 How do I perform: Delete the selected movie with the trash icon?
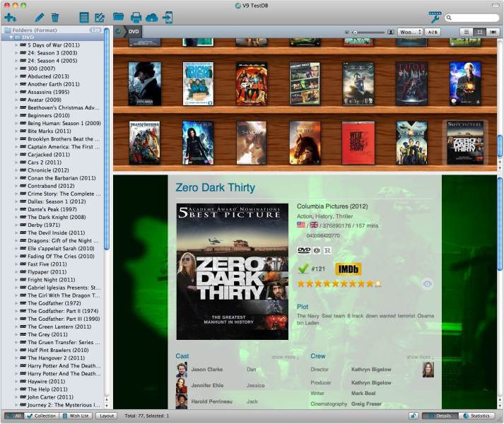point(55,18)
